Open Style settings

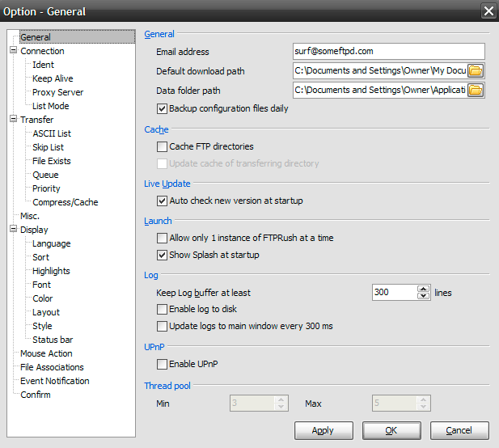(42, 326)
